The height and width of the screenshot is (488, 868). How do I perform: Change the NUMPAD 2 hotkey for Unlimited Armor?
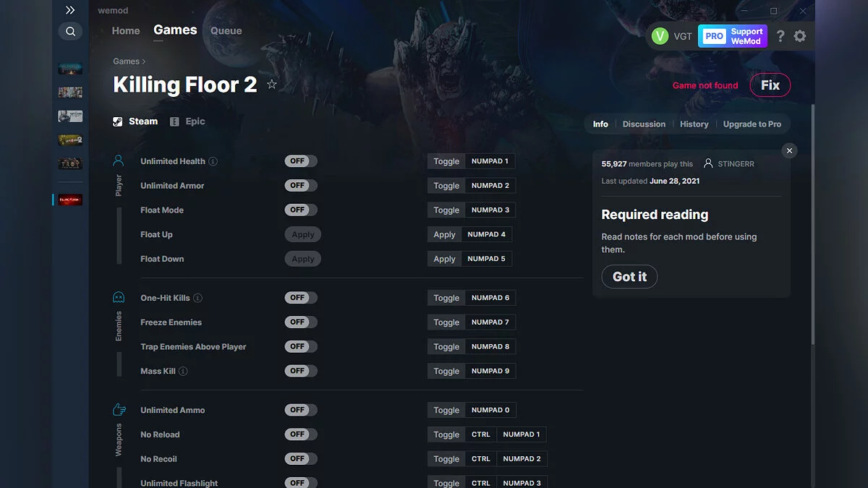[x=490, y=186]
